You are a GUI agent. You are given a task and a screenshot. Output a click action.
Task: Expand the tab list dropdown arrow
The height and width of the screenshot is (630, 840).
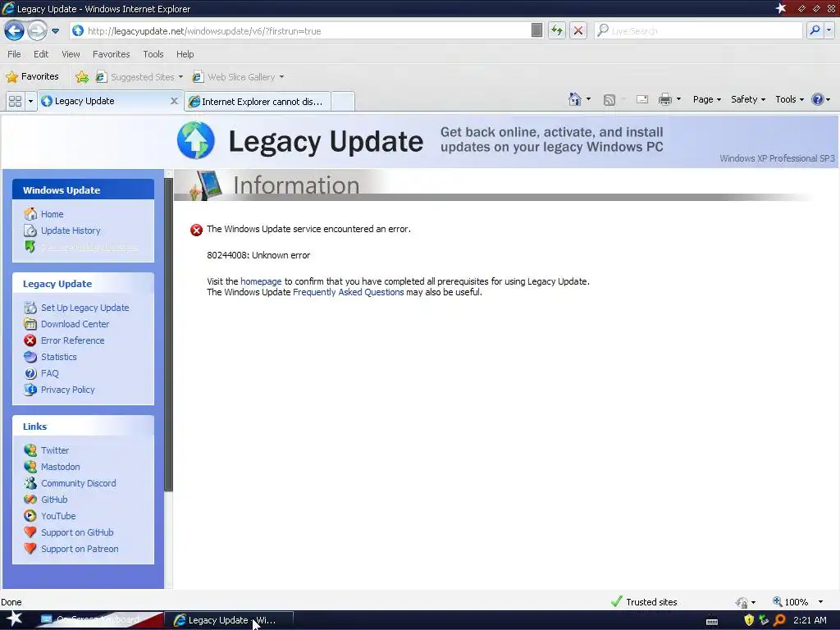[x=30, y=101]
